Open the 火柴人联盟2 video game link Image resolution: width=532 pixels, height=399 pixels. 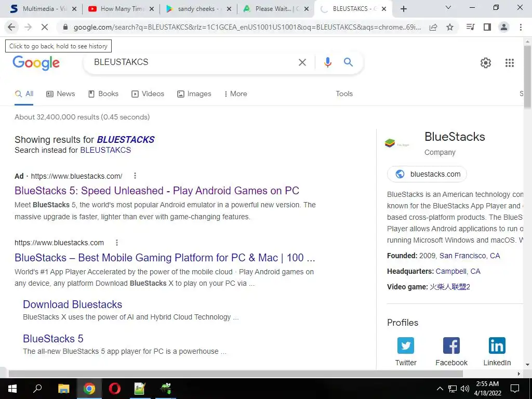[x=449, y=287]
